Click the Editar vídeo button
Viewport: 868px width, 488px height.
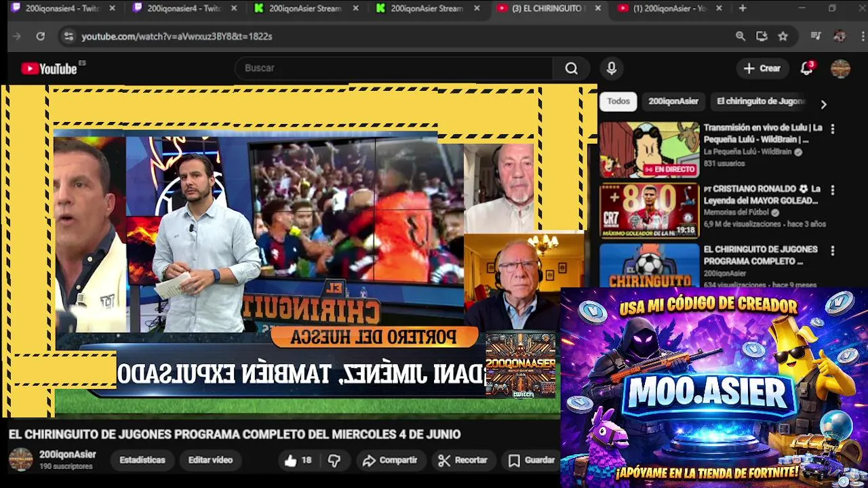(x=210, y=460)
